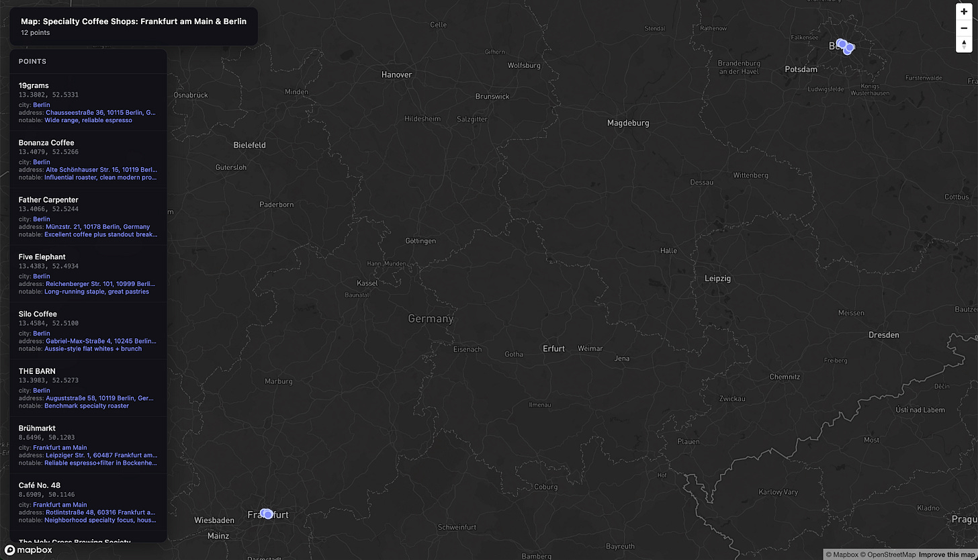Click the '12 points' count label

(35, 32)
